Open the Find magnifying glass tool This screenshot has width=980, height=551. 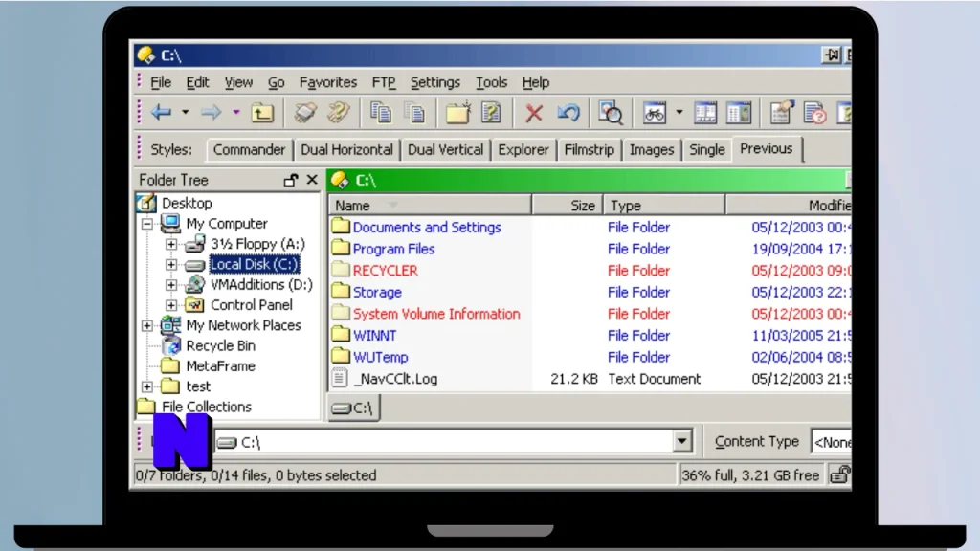(x=611, y=113)
